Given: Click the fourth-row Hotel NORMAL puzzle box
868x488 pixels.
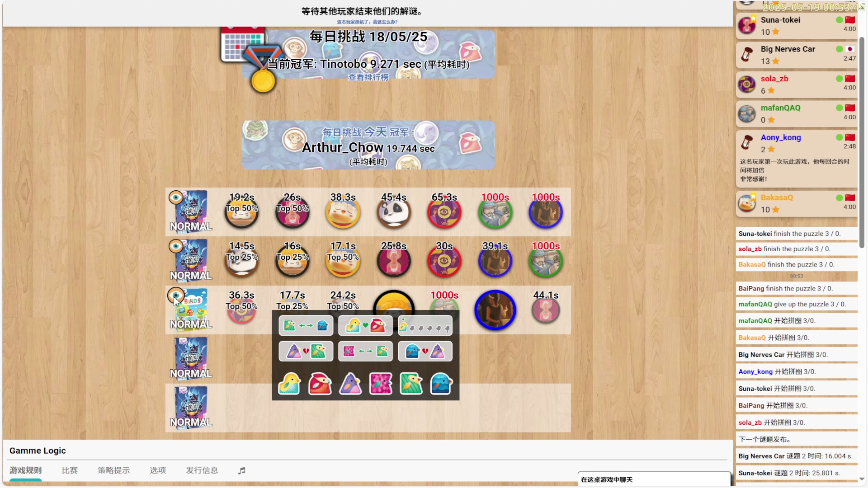Looking at the screenshot, I should pyautogui.click(x=191, y=359).
